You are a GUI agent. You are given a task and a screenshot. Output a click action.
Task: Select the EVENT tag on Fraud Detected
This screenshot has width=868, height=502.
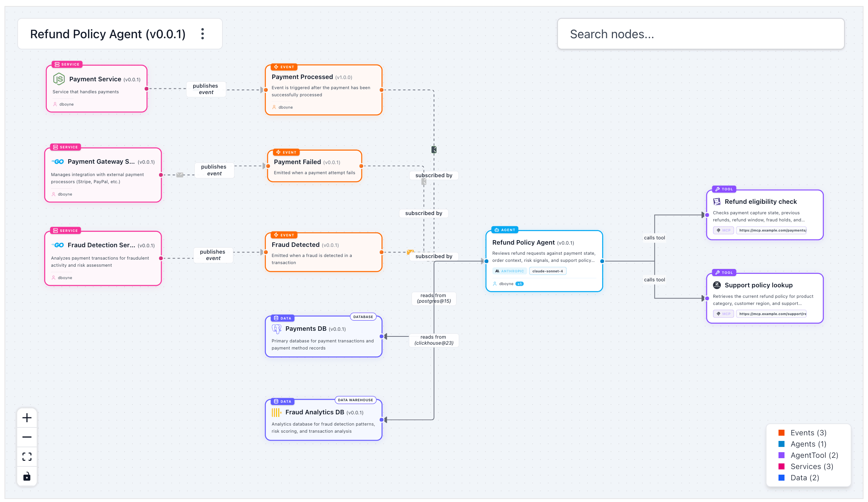[x=284, y=235]
